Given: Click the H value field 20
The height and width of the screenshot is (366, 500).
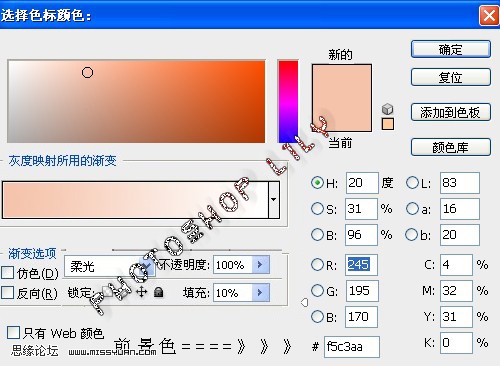Looking at the screenshot, I should coord(362,183).
